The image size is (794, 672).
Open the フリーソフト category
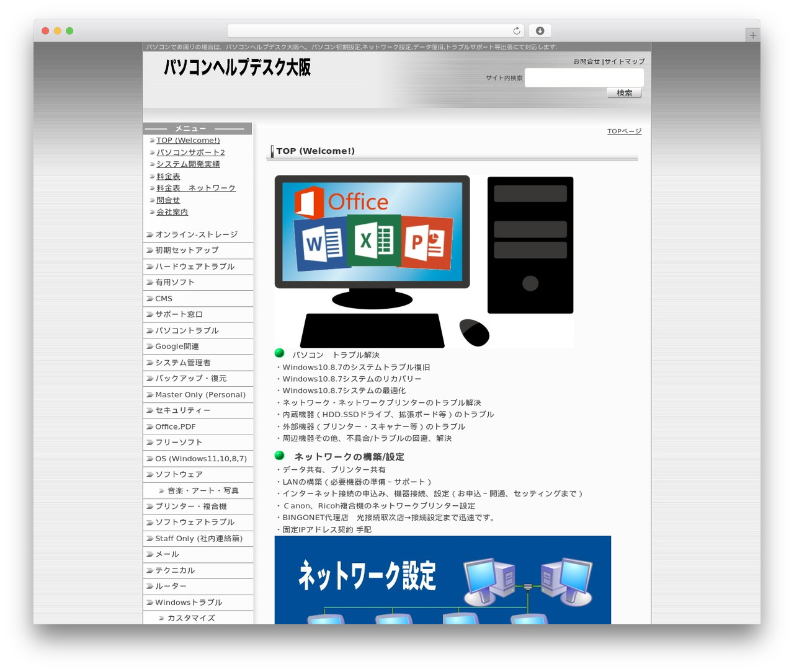198,443
